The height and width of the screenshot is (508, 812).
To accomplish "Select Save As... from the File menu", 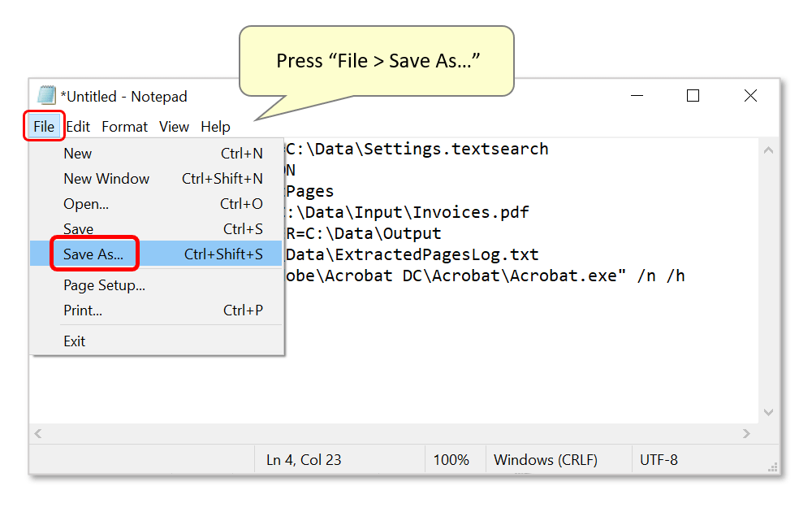I will [94, 254].
